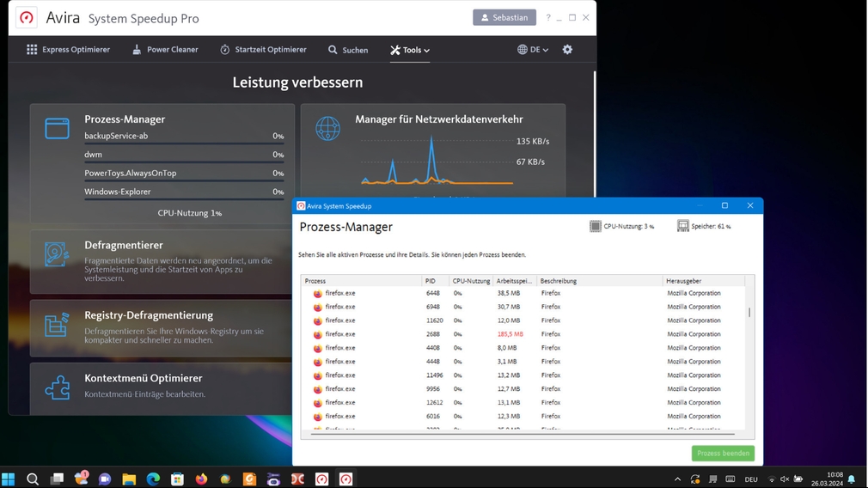Image resolution: width=868 pixels, height=488 pixels.
Task: Click the Kontextmenü Optimierer puzzle icon
Action: (57, 387)
